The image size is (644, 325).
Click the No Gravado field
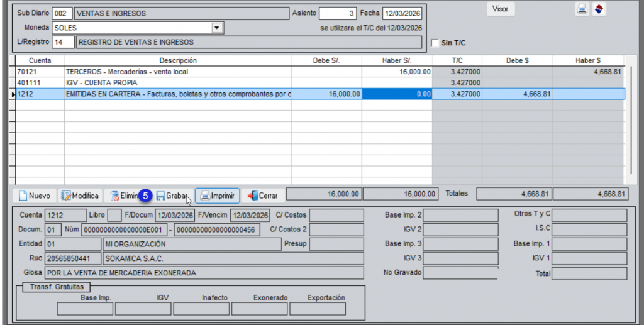pyautogui.click(x=460, y=273)
